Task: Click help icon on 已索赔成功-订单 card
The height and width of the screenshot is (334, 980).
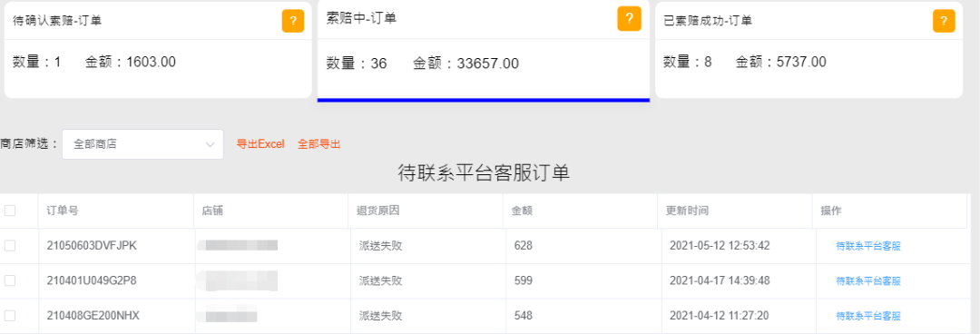Action: (944, 21)
